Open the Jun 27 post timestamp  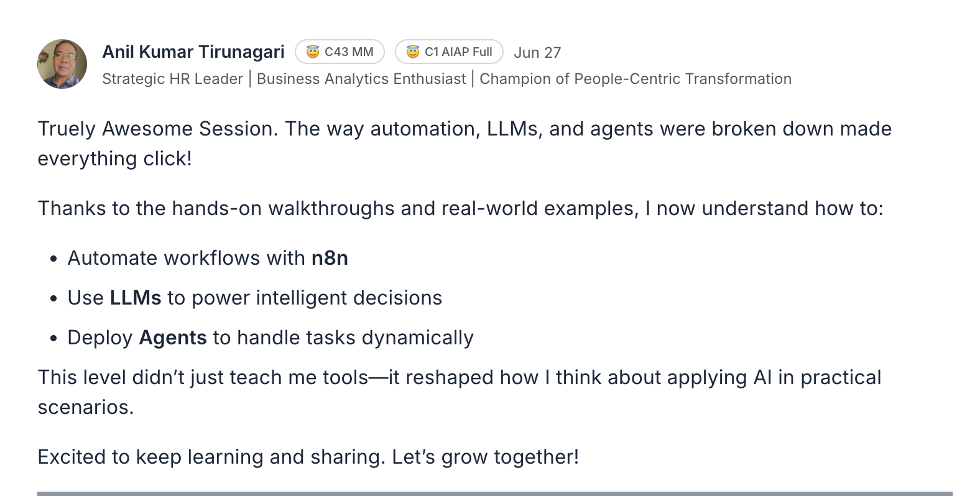pos(537,52)
